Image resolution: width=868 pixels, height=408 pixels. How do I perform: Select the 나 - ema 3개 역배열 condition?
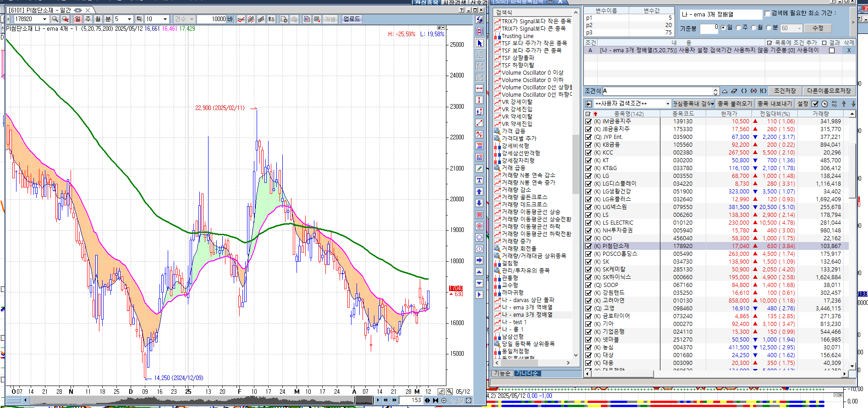pos(527,307)
